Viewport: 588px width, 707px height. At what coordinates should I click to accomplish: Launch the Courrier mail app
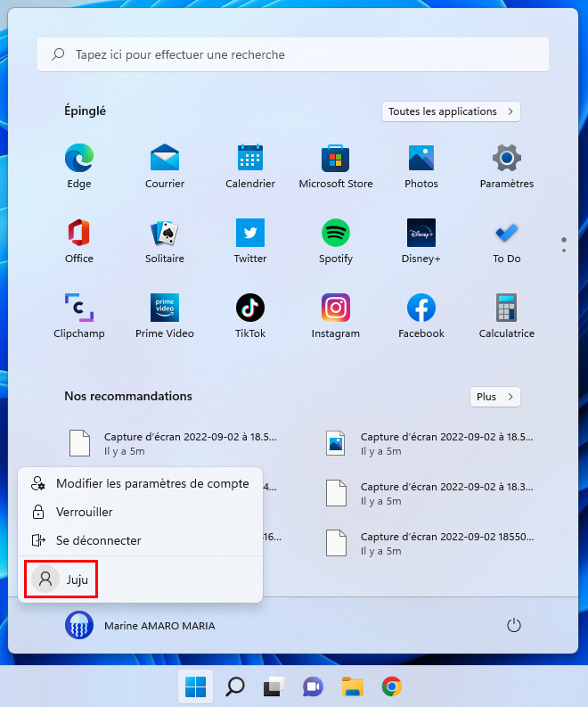coord(165,166)
